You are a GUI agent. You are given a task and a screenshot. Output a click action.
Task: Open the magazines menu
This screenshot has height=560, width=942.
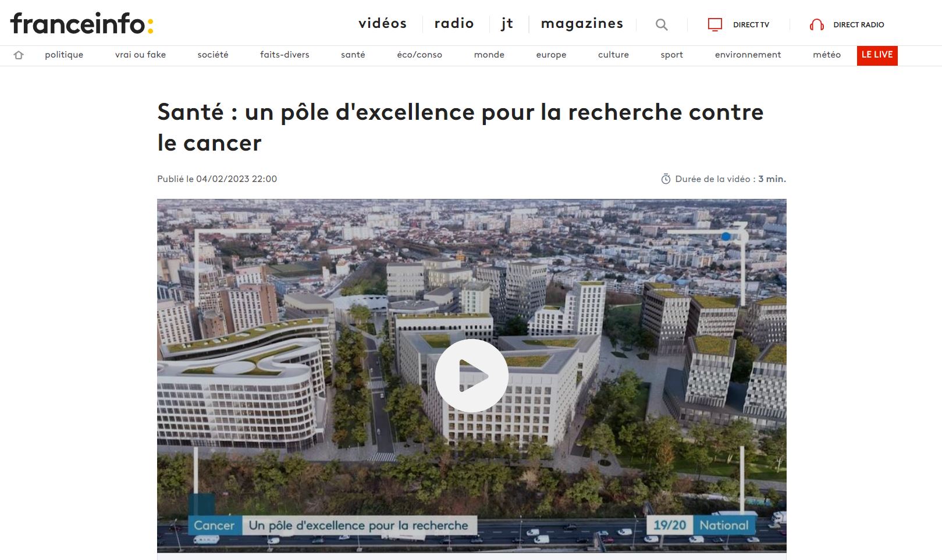(x=582, y=24)
